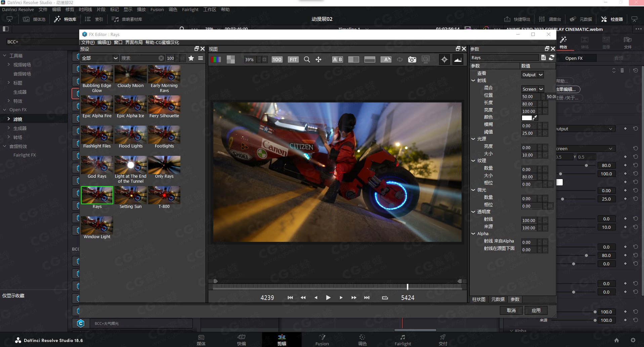The height and width of the screenshot is (347, 644).
Task: Open the 特效库 effects library
Action: point(65,19)
